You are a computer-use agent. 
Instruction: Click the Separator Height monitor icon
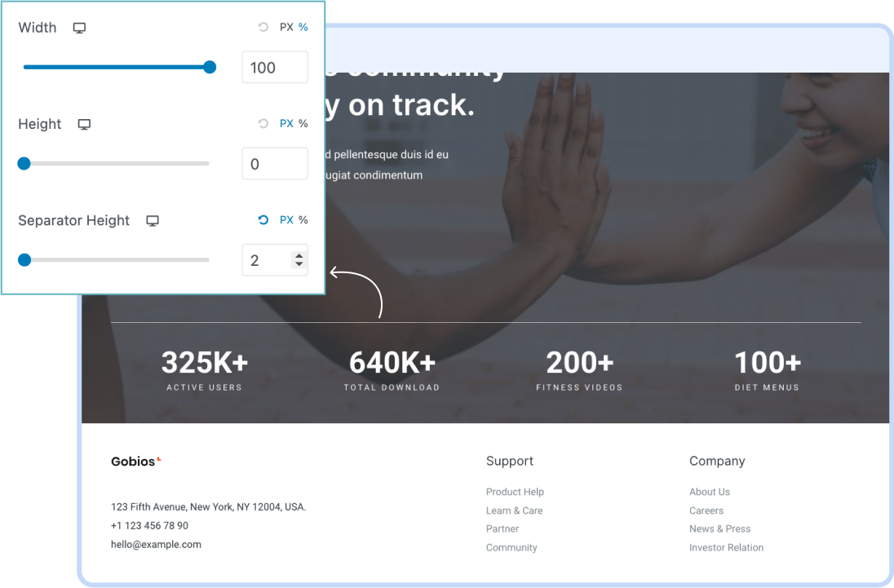point(153,220)
